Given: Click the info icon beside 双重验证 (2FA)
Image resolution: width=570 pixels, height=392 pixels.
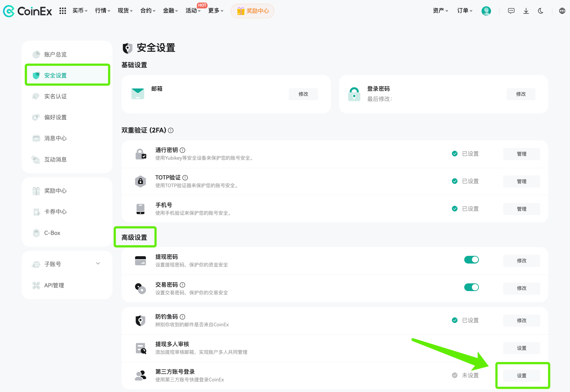Looking at the screenshot, I should tap(170, 130).
